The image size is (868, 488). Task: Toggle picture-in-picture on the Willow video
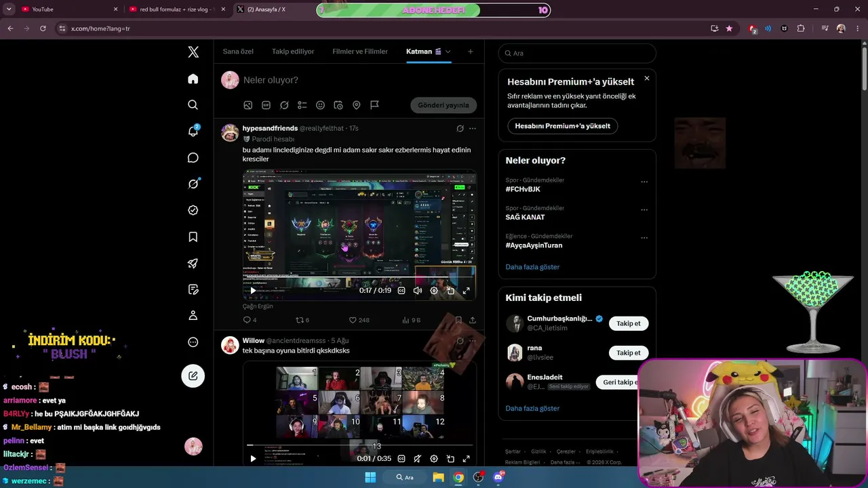(x=450, y=459)
